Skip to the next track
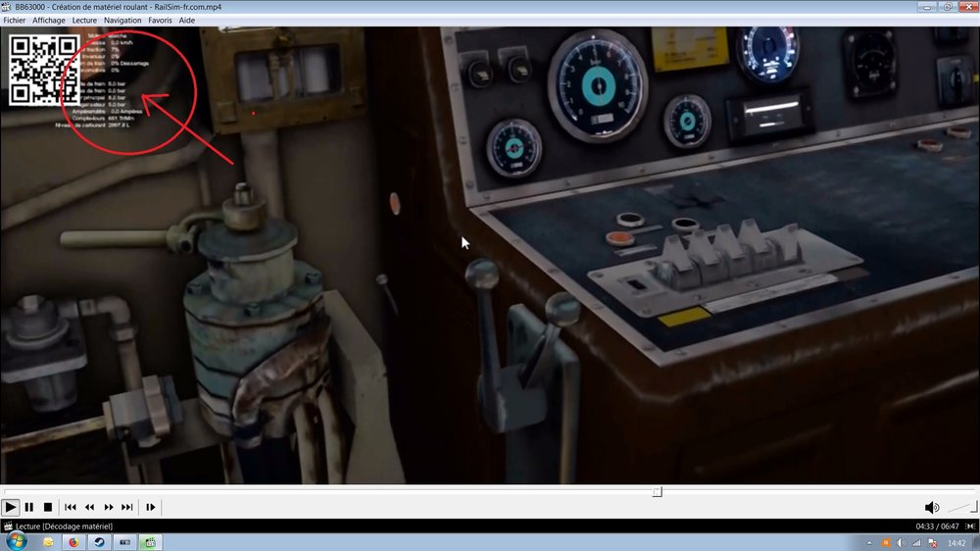The height and width of the screenshot is (551, 980). click(127, 507)
